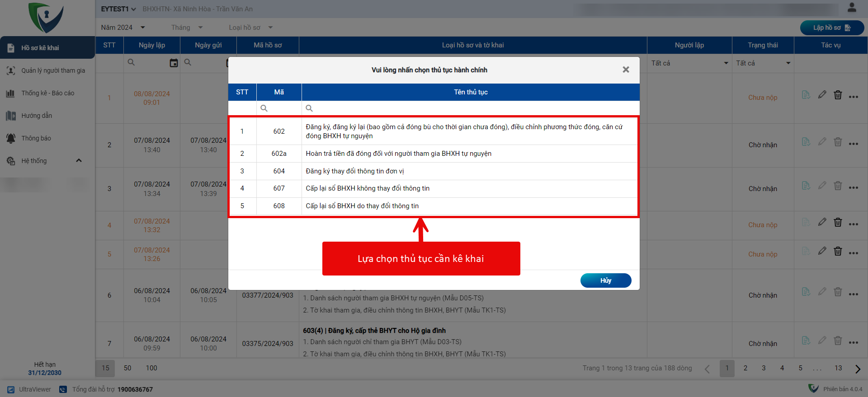This screenshot has width=868, height=397.
Task: Click the delete trash icon in row 4
Action: click(x=838, y=222)
